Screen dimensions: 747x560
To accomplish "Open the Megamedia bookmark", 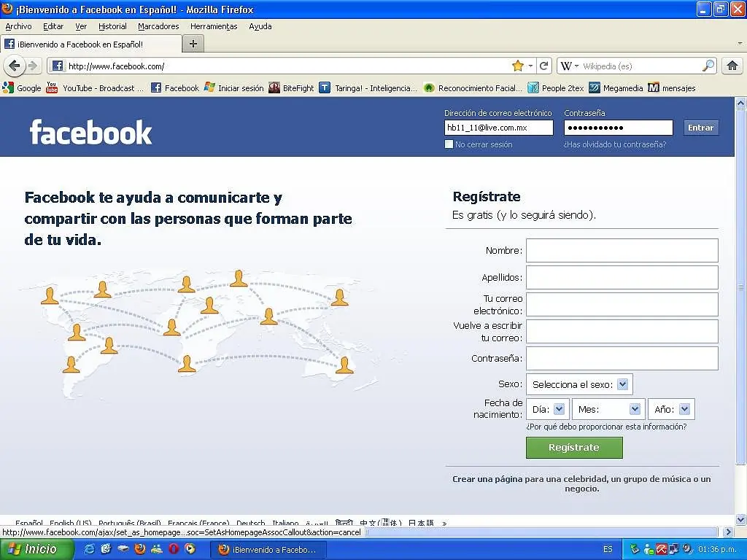I will pos(616,88).
